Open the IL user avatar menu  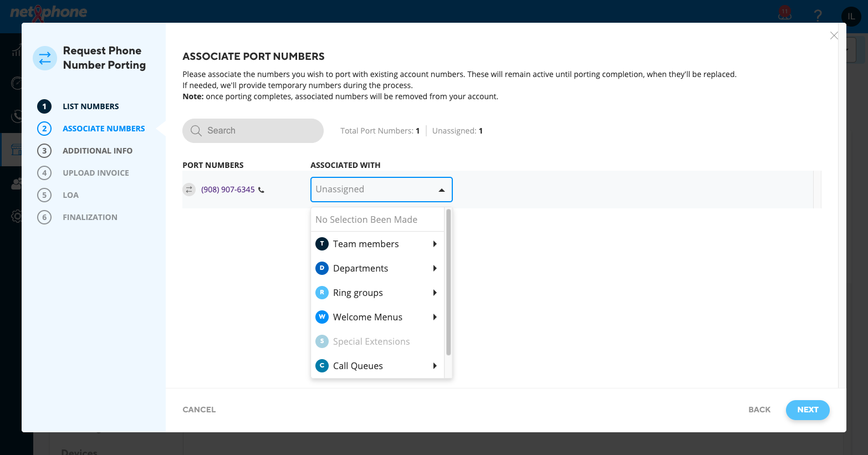click(x=851, y=16)
